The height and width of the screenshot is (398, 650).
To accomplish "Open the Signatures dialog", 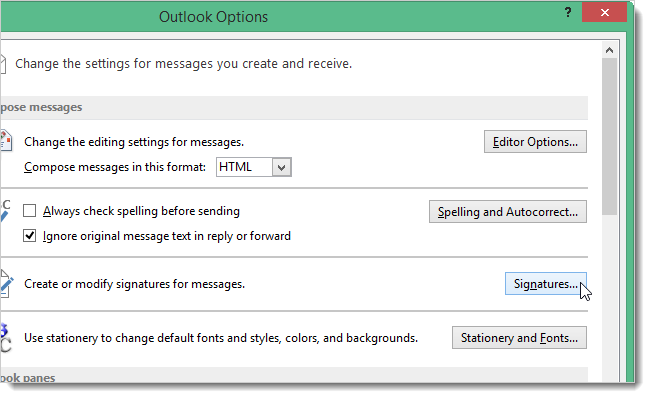I will point(546,284).
